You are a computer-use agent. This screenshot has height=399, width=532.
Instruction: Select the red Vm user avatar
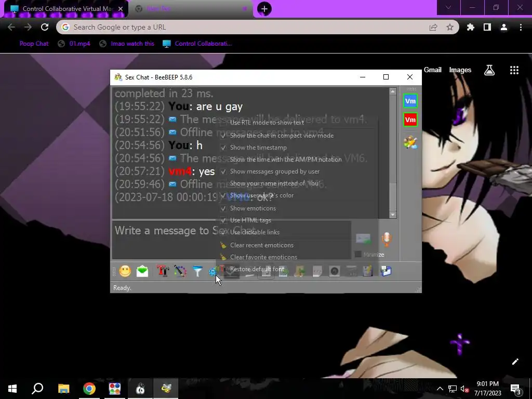point(410,120)
